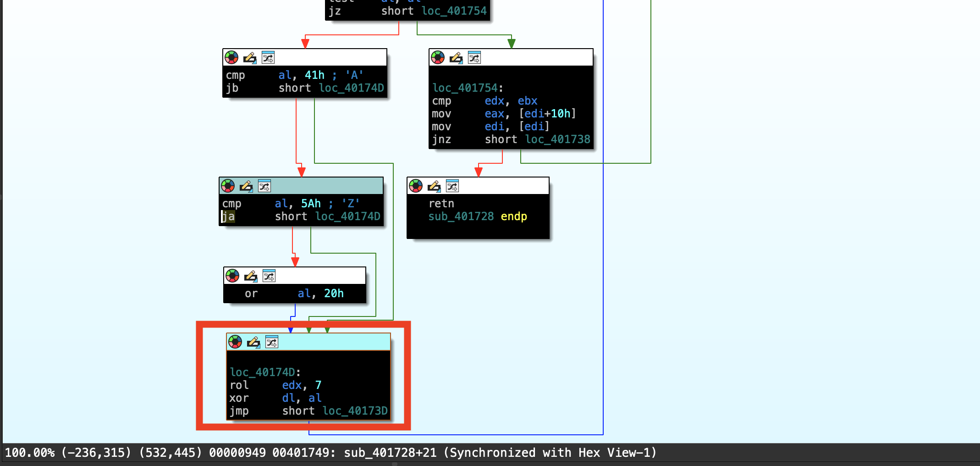
Task: Click the color wheel icon in the cmp al, 41h node
Action: [x=231, y=57]
